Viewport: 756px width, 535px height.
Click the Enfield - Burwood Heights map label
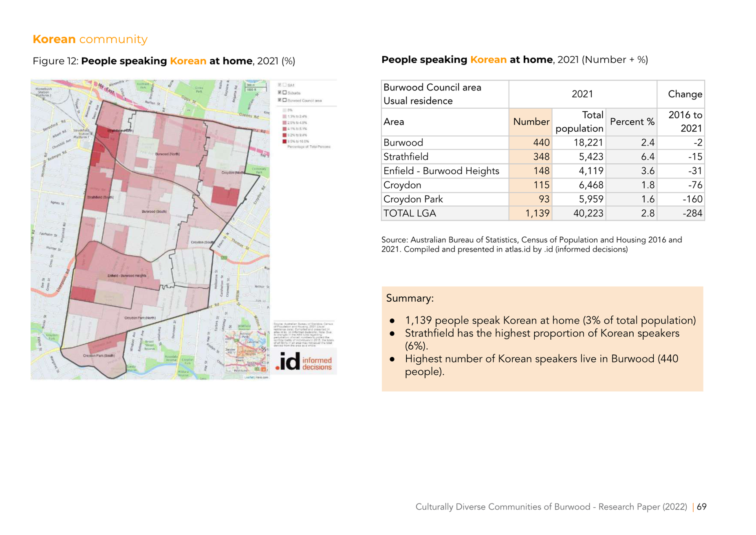127,276
